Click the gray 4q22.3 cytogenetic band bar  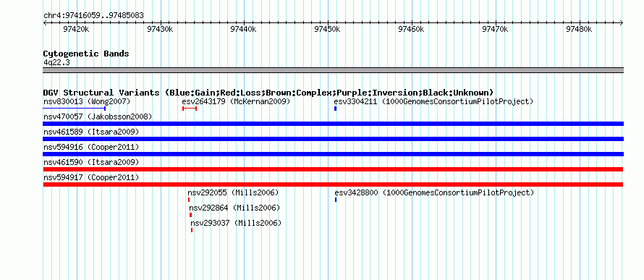pos(333,70)
